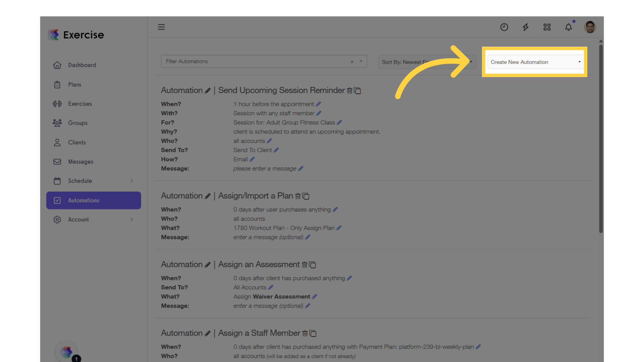Duplicate the Assign an Assessment automation
644x362 pixels.
tap(313, 265)
